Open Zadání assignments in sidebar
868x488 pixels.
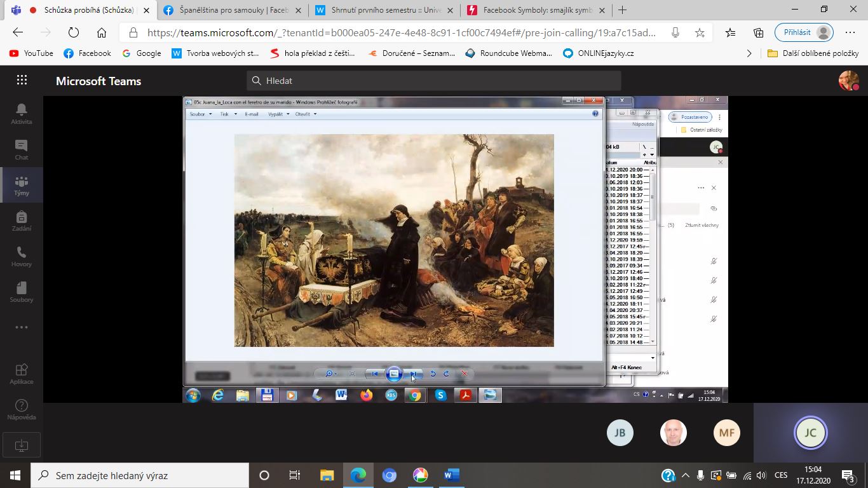click(22, 220)
